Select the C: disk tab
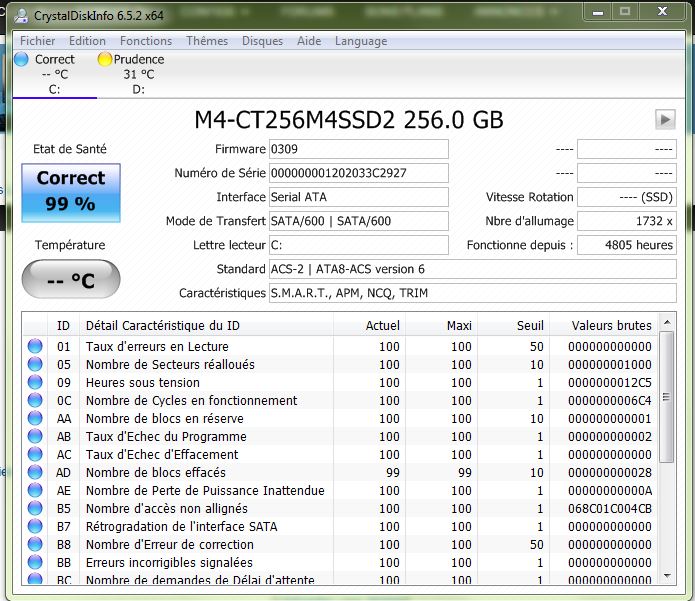695x601 pixels. [55, 74]
